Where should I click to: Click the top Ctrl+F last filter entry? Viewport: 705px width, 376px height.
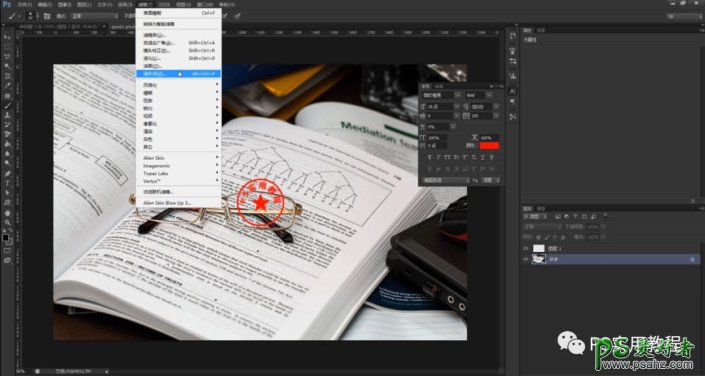[179, 13]
